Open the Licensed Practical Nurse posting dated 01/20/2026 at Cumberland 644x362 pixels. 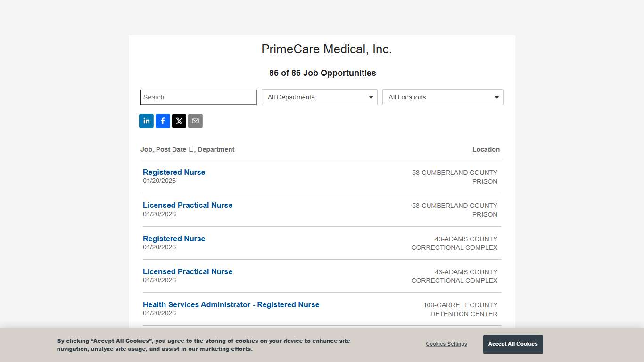coord(187,205)
